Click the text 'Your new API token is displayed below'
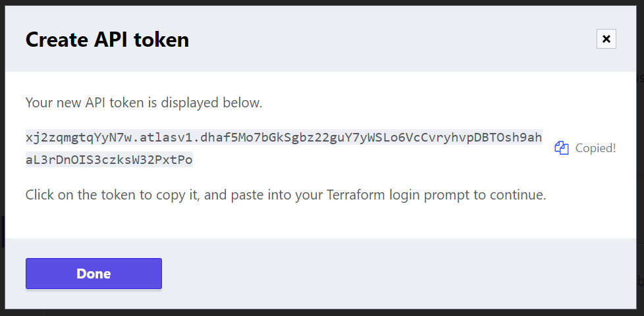 144,102
